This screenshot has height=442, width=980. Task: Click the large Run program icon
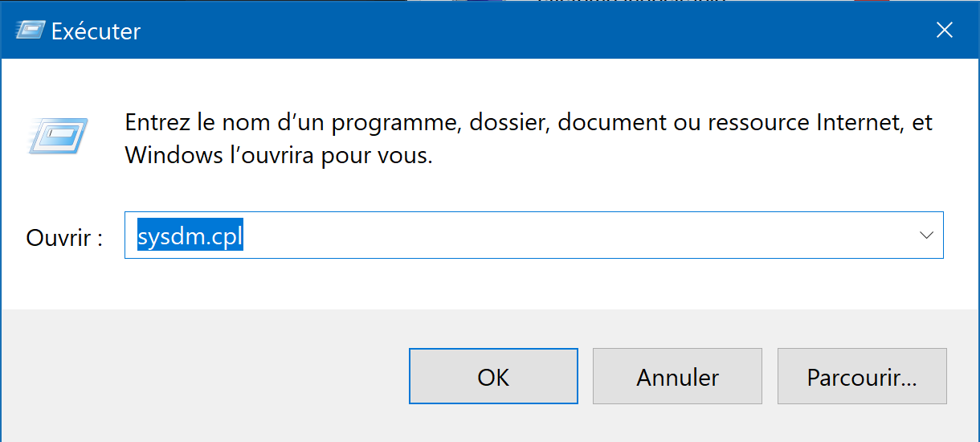point(57,134)
